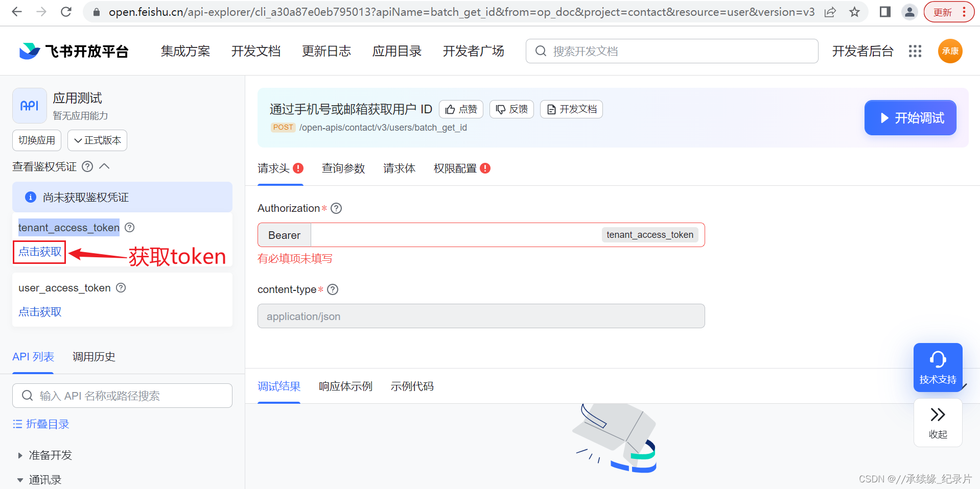The height and width of the screenshot is (489, 980).
Task: Click 点击获取 under tenant_access_token
Action: click(x=40, y=252)
